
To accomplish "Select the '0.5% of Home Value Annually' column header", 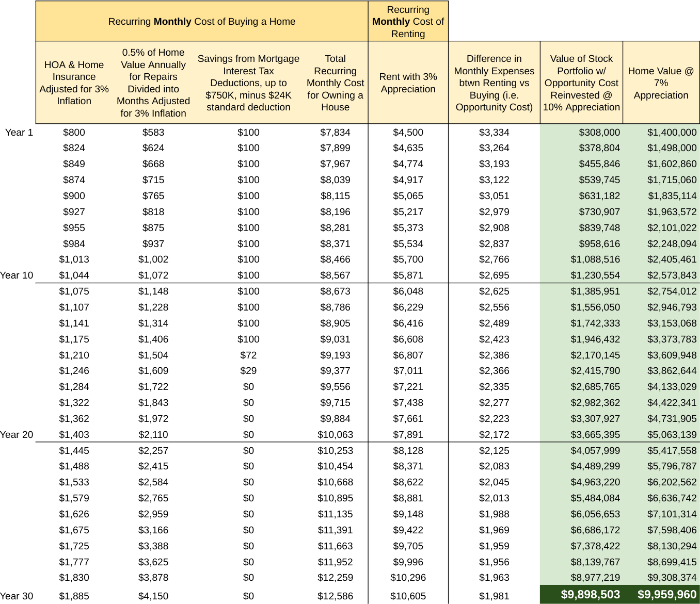I will click(x=153, y=83).
